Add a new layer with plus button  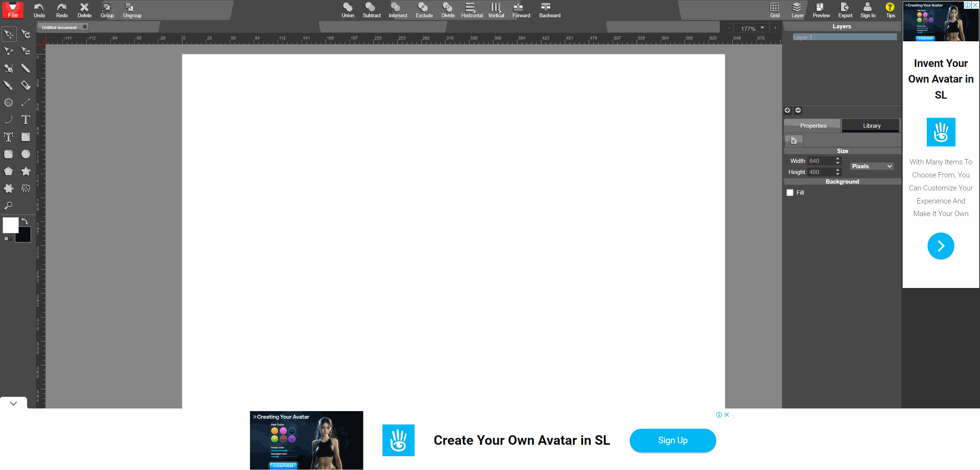[787, 111]
